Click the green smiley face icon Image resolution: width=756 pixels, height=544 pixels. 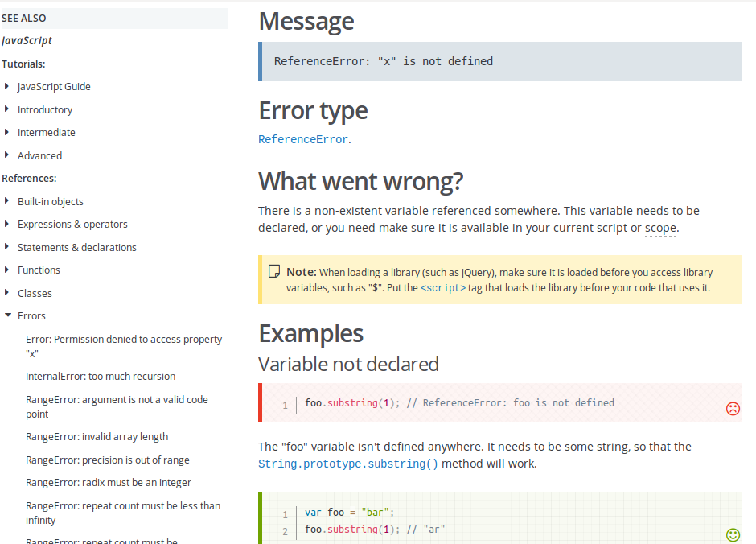[x=733, y=534]
